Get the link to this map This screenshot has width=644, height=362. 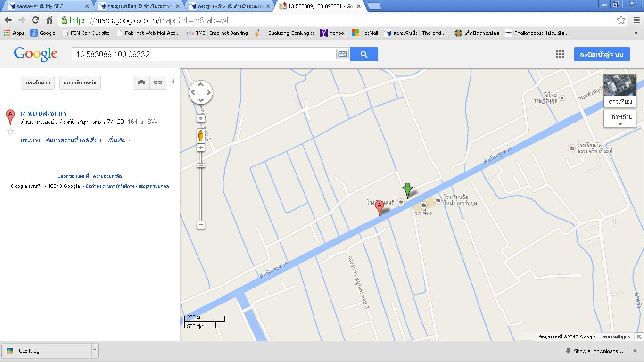(157, 82)
